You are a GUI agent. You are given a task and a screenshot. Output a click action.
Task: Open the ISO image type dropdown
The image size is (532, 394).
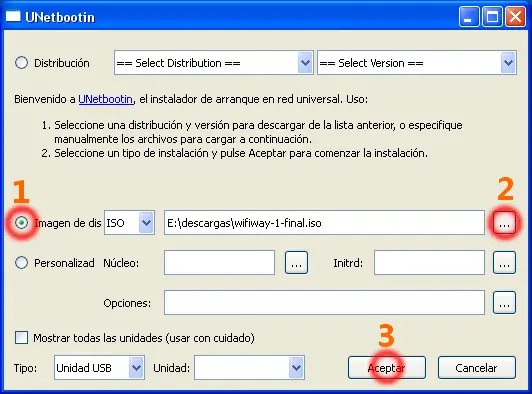click(129, 223)
